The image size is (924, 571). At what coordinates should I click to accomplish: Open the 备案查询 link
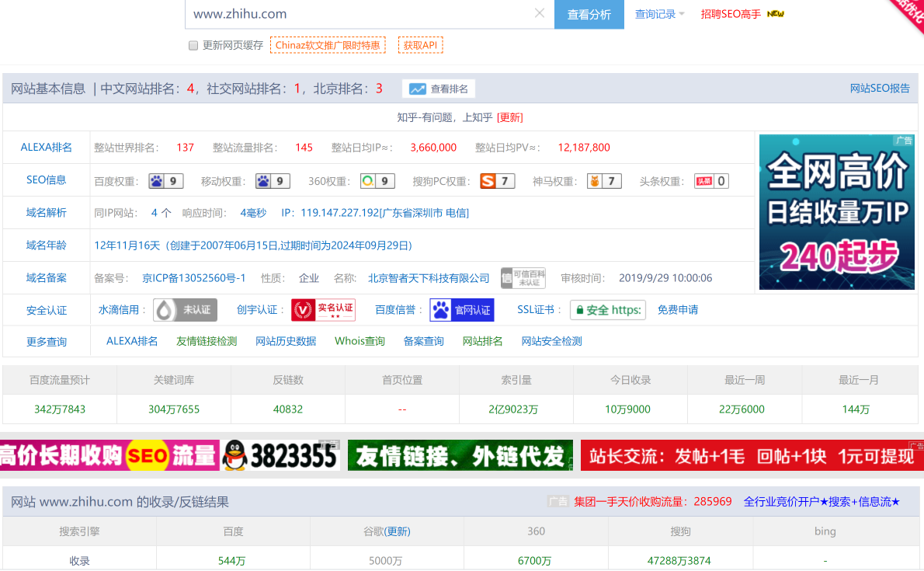coord(424,341)
